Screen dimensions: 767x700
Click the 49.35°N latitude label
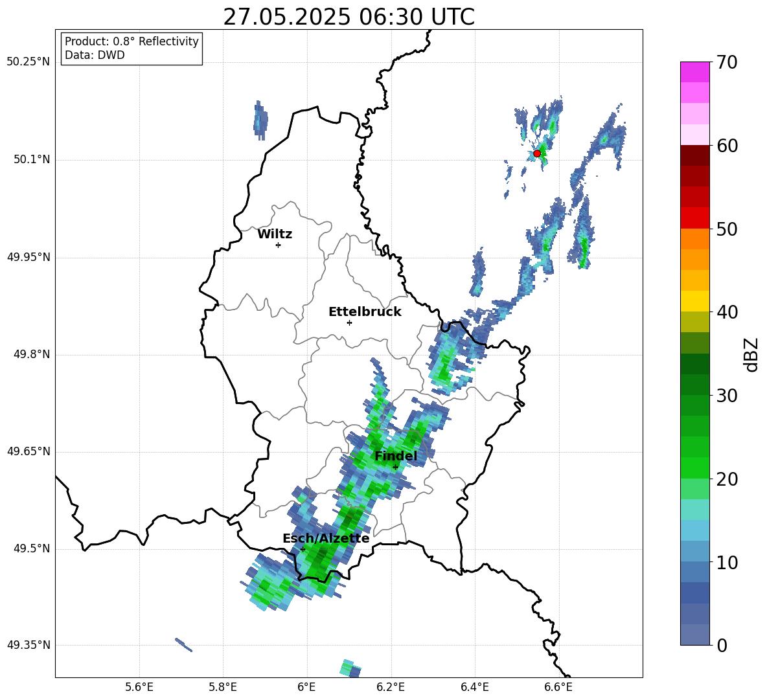point(29,645)
